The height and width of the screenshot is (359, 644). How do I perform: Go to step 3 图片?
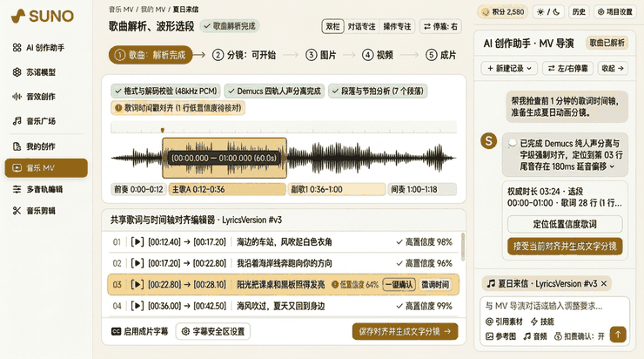tap(321, 55)
